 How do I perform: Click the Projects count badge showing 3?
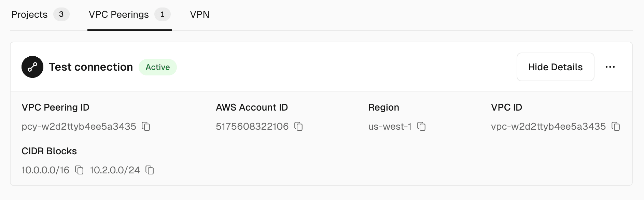point(61,14)
